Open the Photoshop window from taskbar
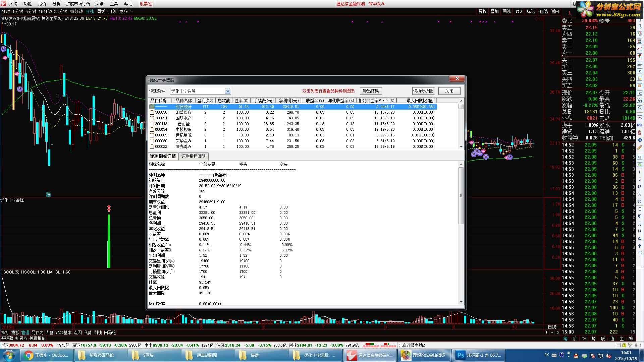This screenshot has width=644, height=362. pos(479,355)
